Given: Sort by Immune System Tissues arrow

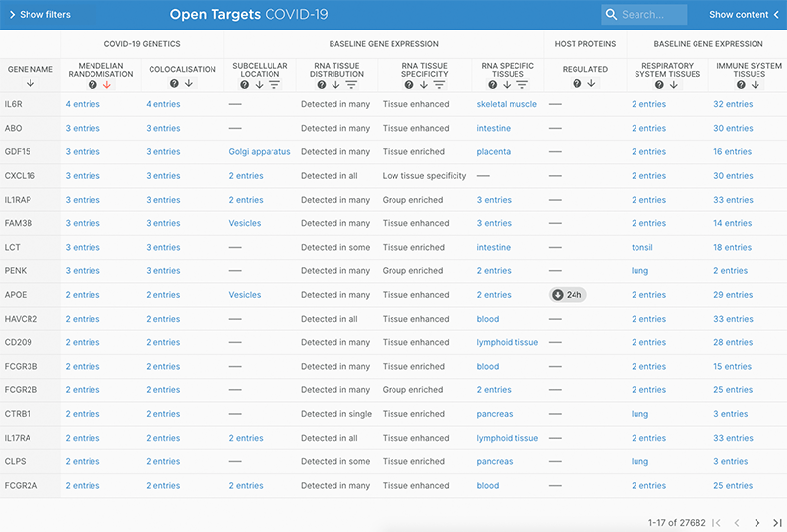Looking at the screenshot, I should pos(756,85).
